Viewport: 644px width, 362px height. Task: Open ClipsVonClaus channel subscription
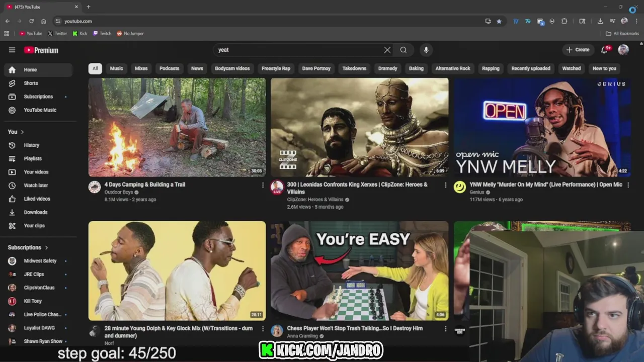(x=38, y=288)
